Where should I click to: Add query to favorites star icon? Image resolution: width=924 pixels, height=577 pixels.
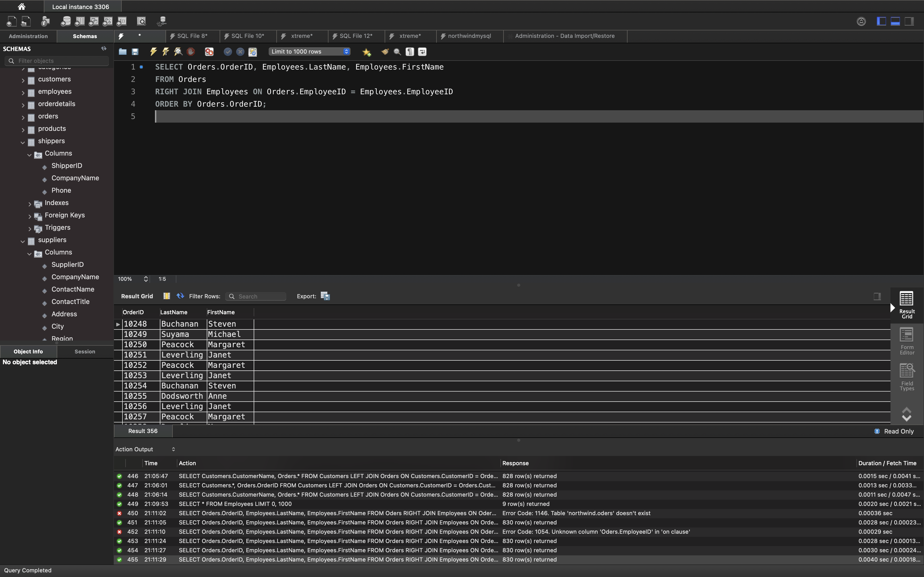coord(367,52)
